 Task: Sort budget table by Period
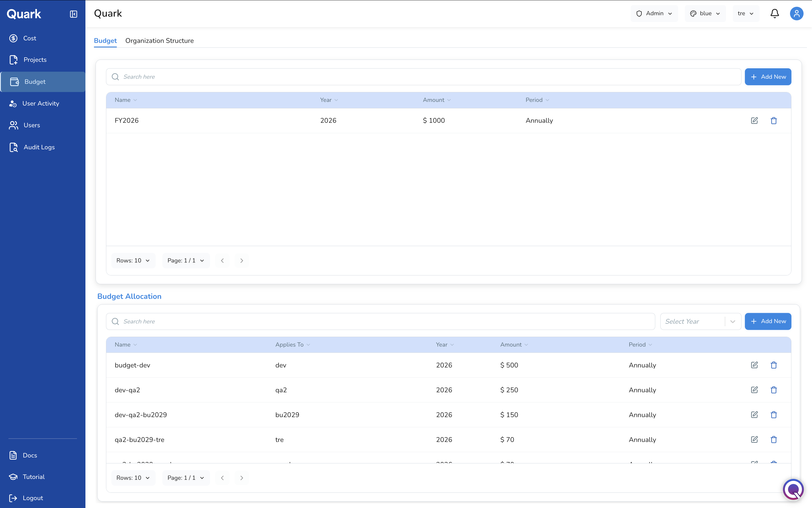click(x=537, y=100)
